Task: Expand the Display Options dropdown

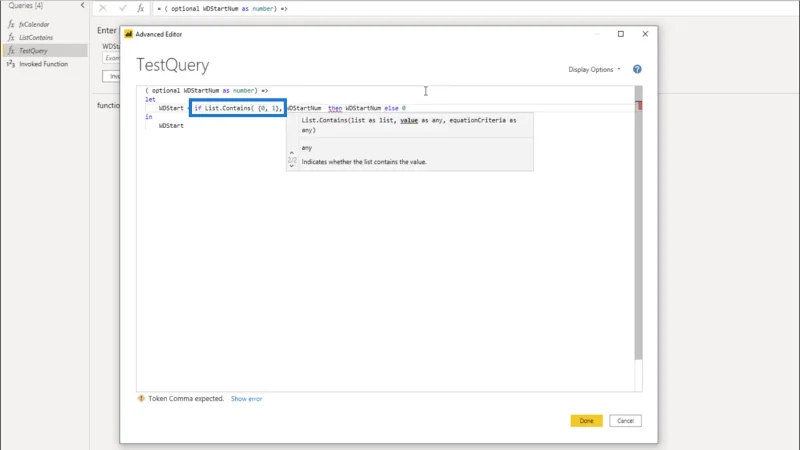Action: 594,69
